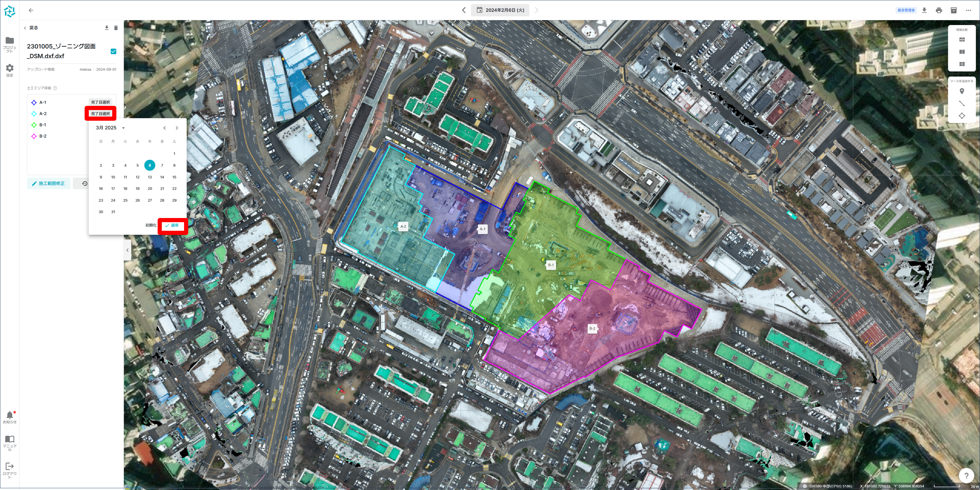The image size is (980, 490).
Task: Go to next month in calendar
Action: (x=177, y=128)
